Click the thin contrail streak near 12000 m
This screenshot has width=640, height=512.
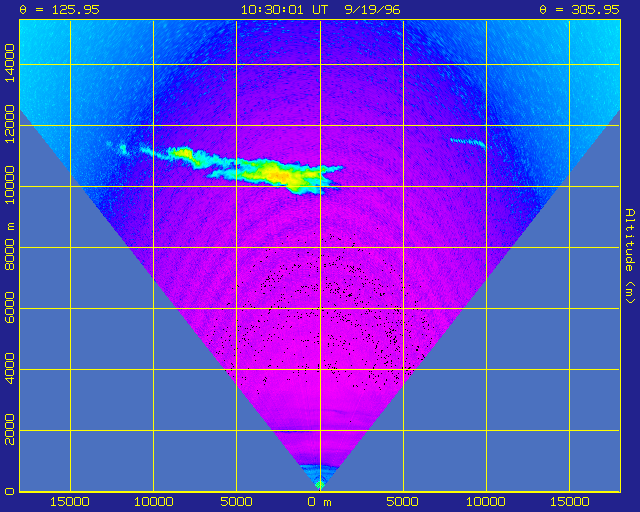tap(468, 142)
